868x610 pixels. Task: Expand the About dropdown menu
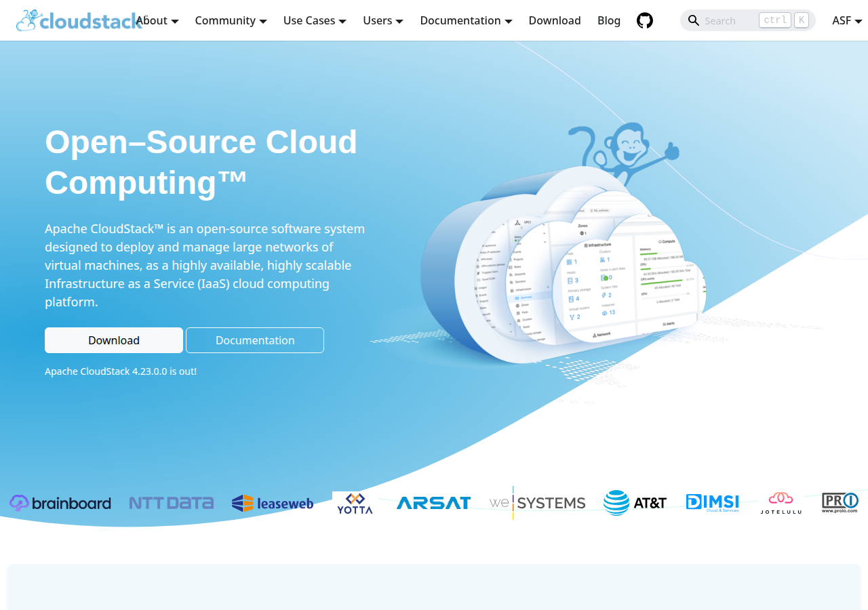point(157,20)
